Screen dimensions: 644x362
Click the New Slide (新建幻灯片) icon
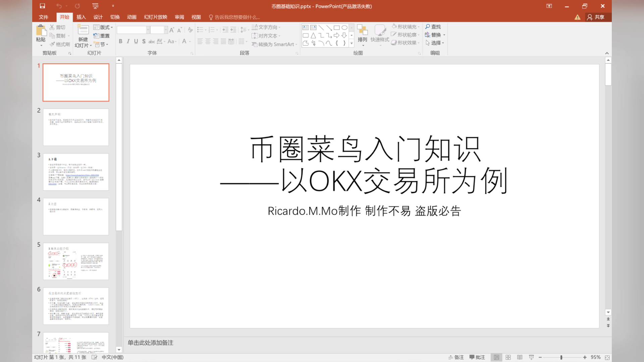[x=83, y=29]
